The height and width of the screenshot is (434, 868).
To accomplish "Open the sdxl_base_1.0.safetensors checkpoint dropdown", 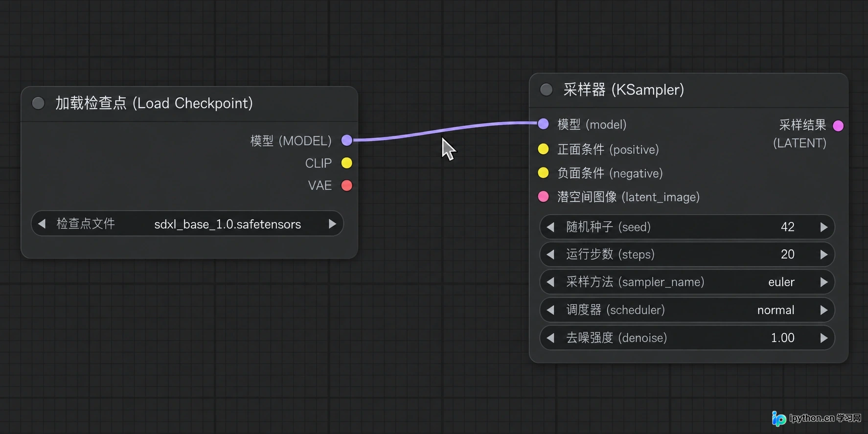I will click(x=187, y=224).
